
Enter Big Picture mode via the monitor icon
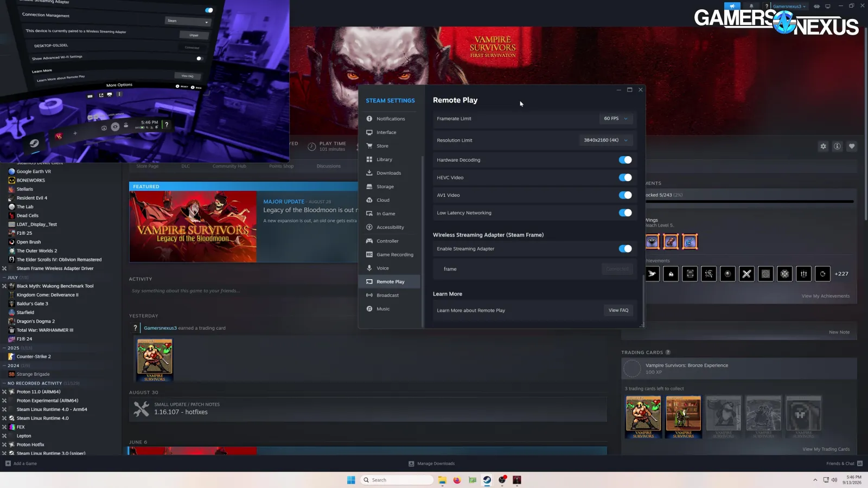click(828, 6)
